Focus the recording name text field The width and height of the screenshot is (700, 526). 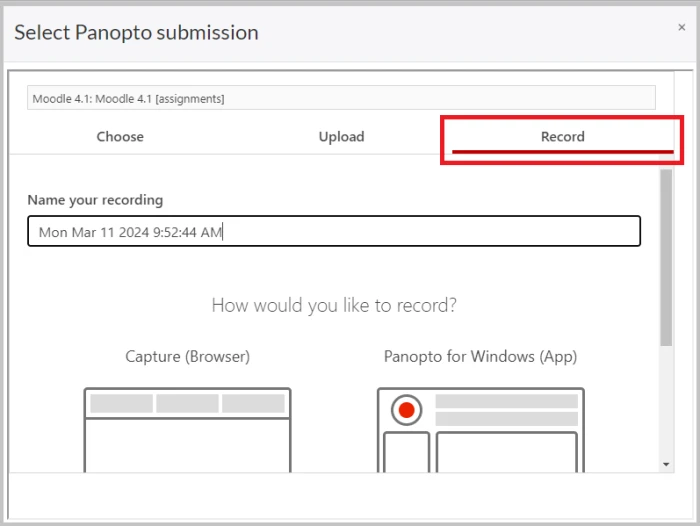[x=334, y=231]
